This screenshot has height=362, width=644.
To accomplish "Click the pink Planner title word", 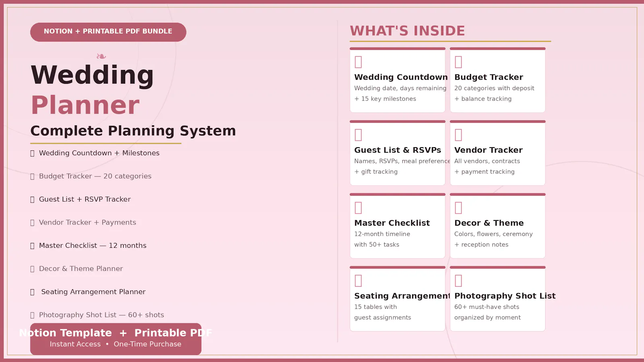I will (85, 105).
